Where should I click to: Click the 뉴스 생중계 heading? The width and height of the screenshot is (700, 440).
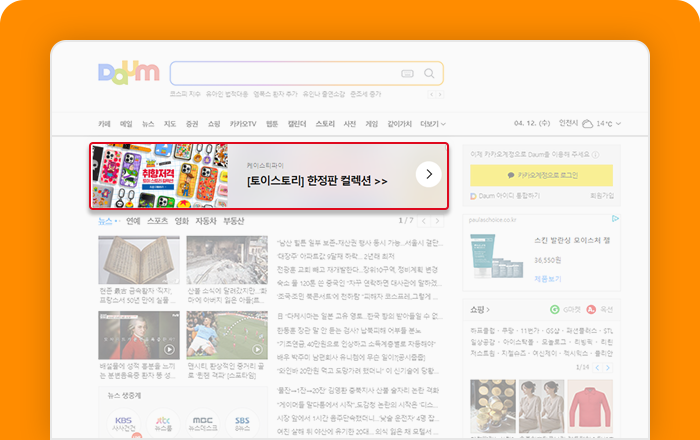point(124,395)
